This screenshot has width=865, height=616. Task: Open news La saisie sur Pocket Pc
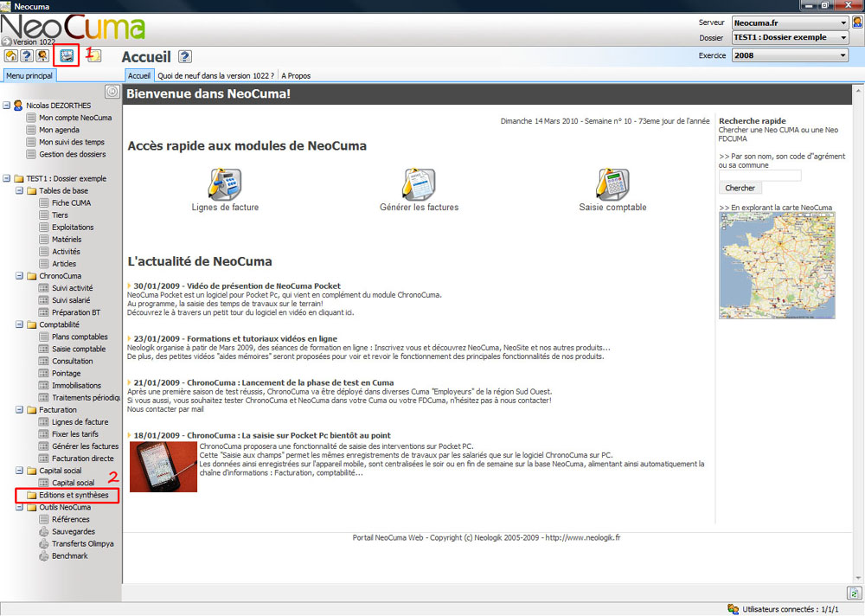coord(262,435)
